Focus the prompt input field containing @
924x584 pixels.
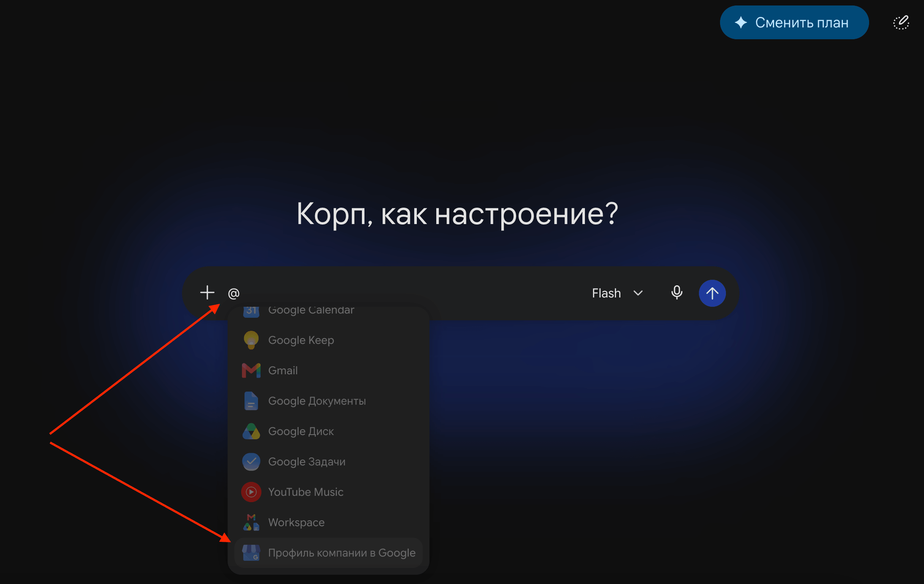[405, 293]
